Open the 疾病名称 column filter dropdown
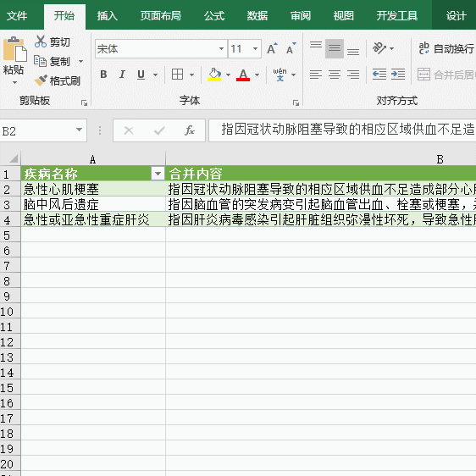Image resolution: width=476 pixels, height=476 pixels. coord(158,174)
